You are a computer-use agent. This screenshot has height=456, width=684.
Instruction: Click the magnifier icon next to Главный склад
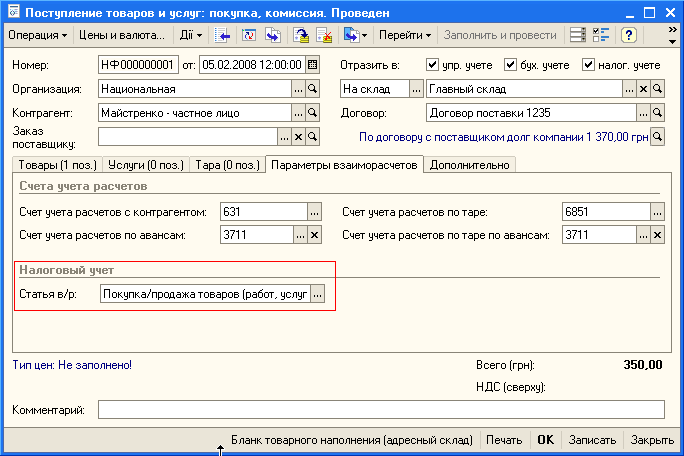click(x=657, y=89)
